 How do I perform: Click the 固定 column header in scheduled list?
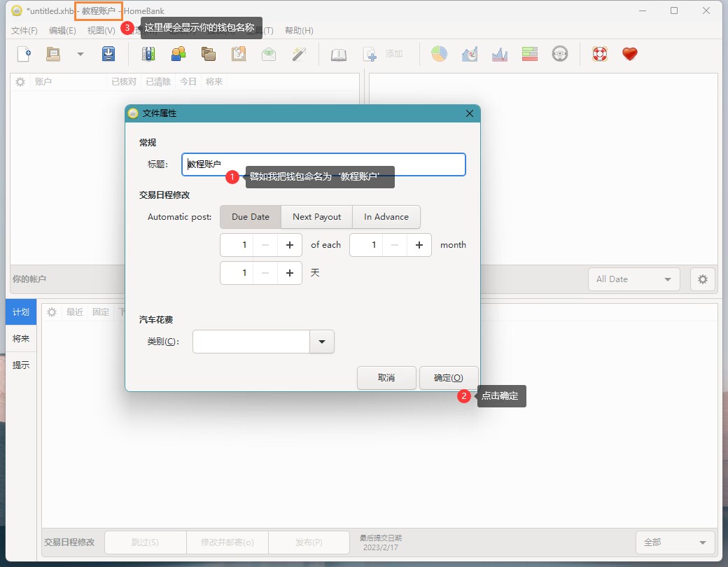tap(101, 312)
